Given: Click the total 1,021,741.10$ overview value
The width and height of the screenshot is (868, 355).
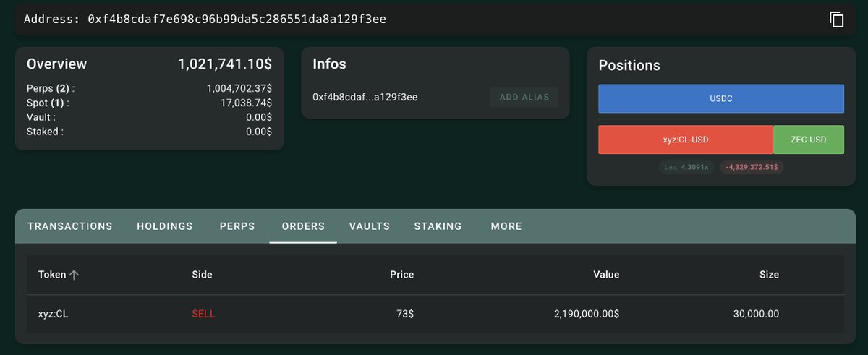Looking at the screenshot, I should 225,64.
